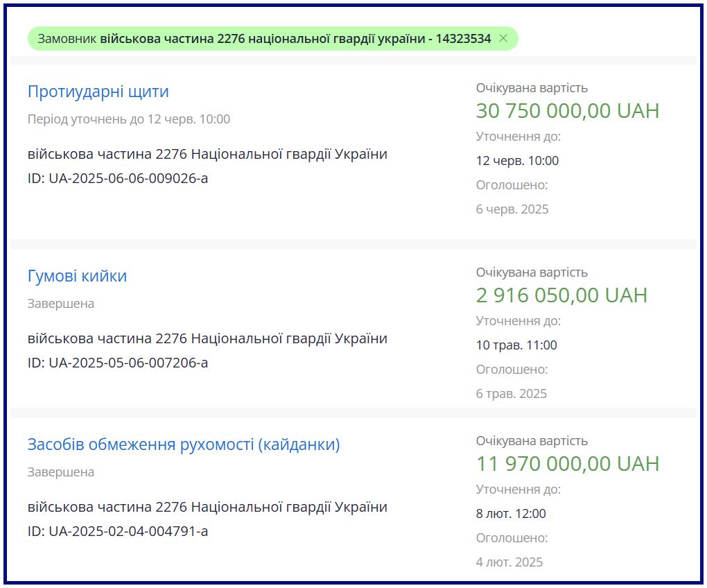The width and height of the screenshot is (707, 588).
Task: Click 'Очікувана вартість' label of Протиударні щити
Action: coord(532,88)
